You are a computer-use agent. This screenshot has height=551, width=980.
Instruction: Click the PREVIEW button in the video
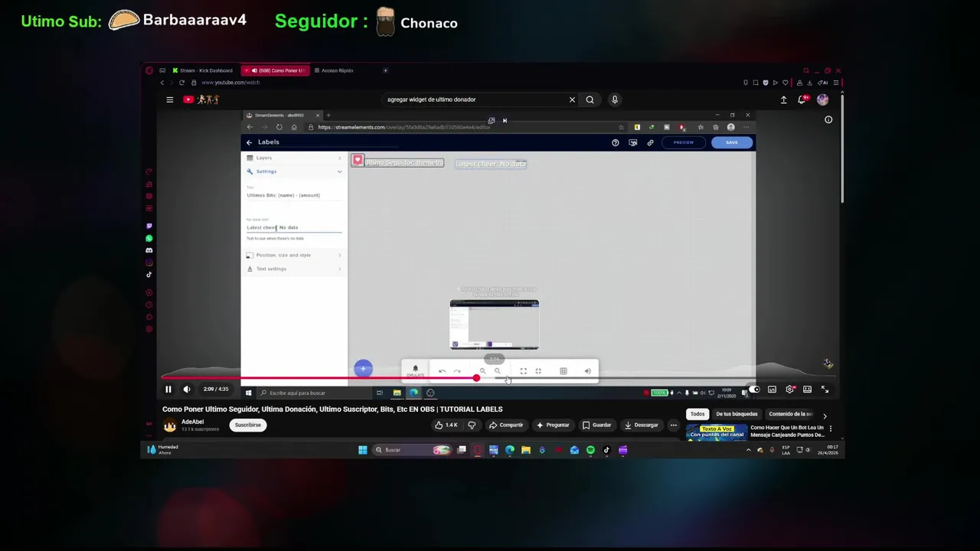tap(684, 142)
